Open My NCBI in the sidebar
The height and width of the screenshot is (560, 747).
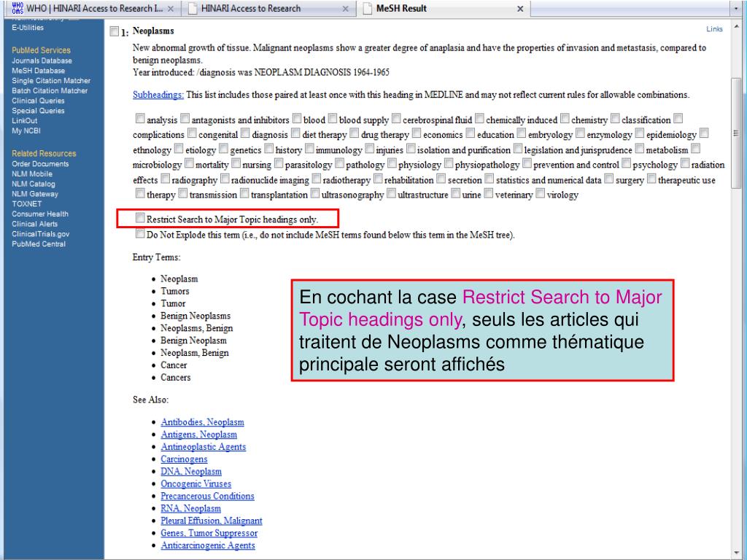(26, 131)
